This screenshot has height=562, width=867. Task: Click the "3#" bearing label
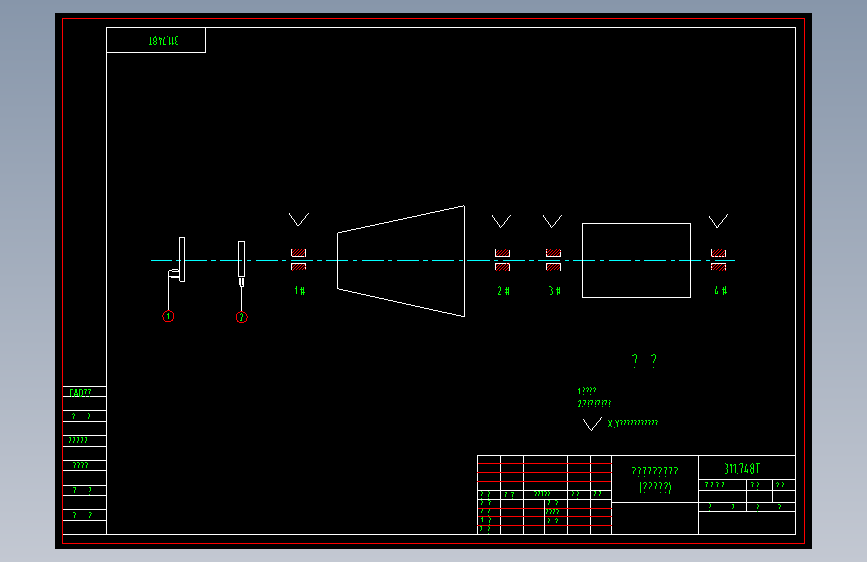click(555, 290)
